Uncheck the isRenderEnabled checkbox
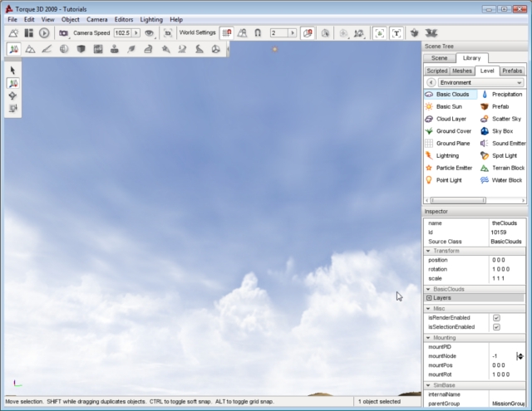The image size is (532, 411). point(496,317)
